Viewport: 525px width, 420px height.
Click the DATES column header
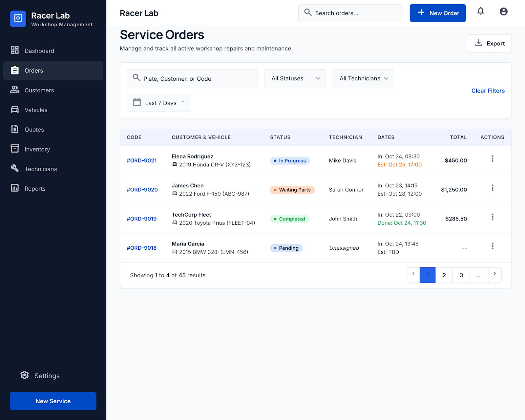[x=386, y=137]
